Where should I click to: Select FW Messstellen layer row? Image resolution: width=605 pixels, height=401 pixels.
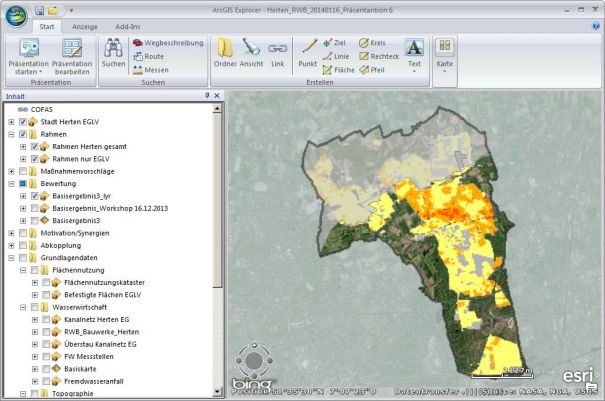(x=89, y=357)
